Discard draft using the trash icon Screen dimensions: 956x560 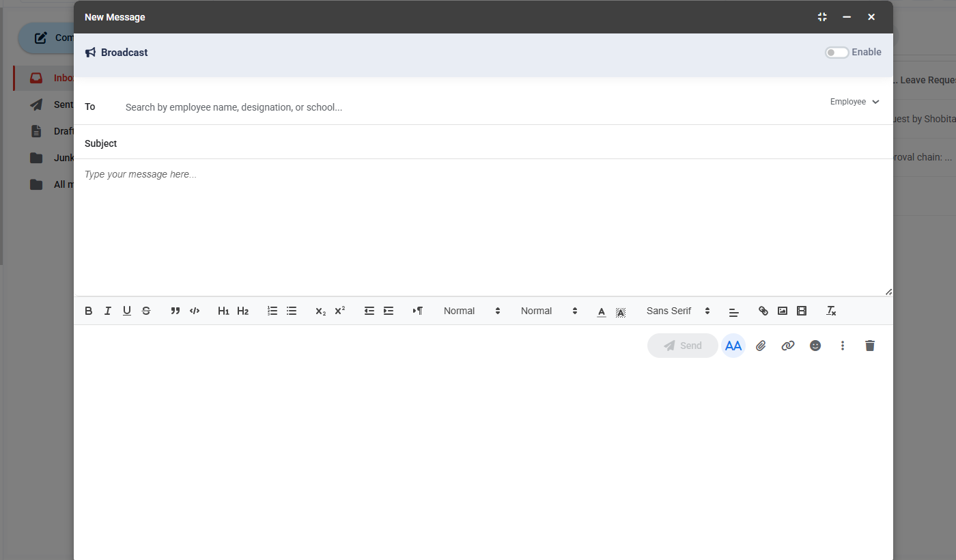(870, 346)
